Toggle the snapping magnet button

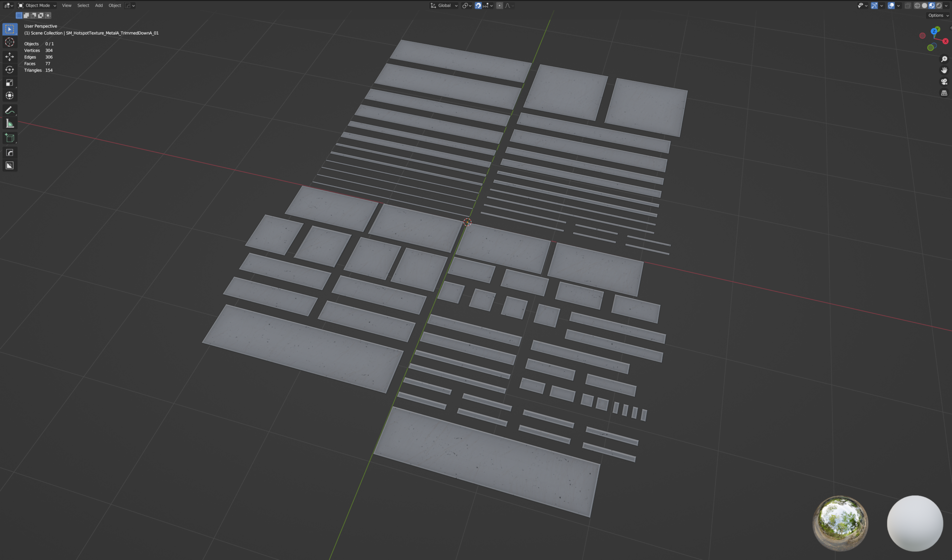click(x=478, y=6)
